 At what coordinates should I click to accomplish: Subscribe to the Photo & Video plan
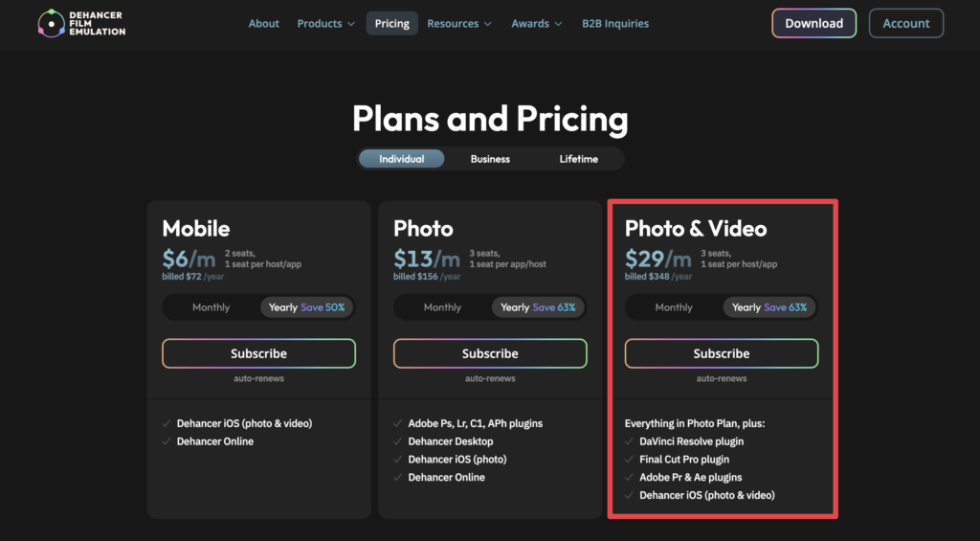tap(722, 353)
